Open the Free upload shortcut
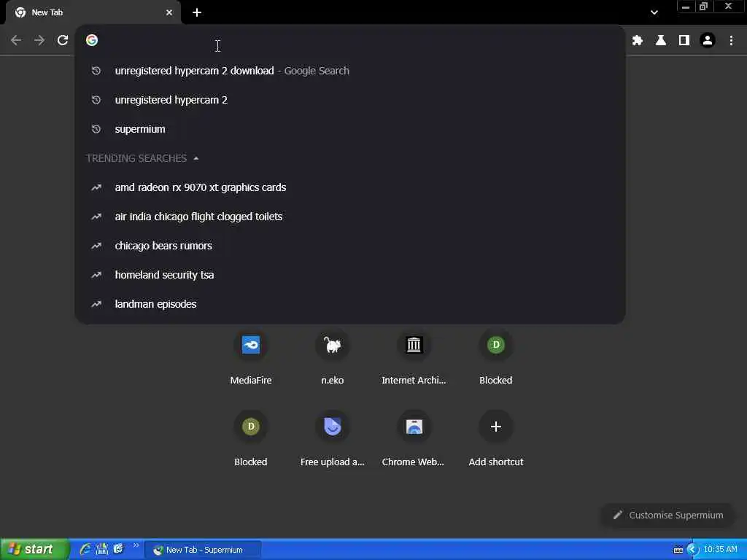This screenshot has width=747, height=560. pyautogui.click(x=333, y=439)
